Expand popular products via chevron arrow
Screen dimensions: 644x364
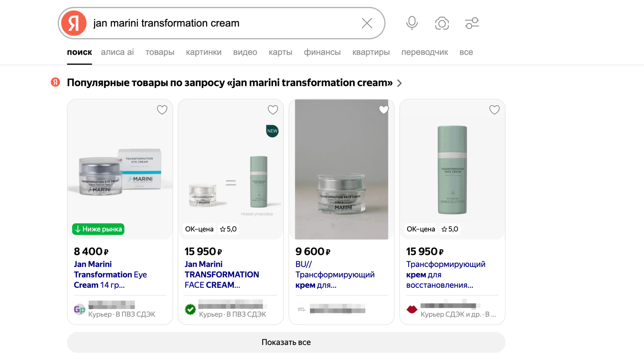click(399, 83)
